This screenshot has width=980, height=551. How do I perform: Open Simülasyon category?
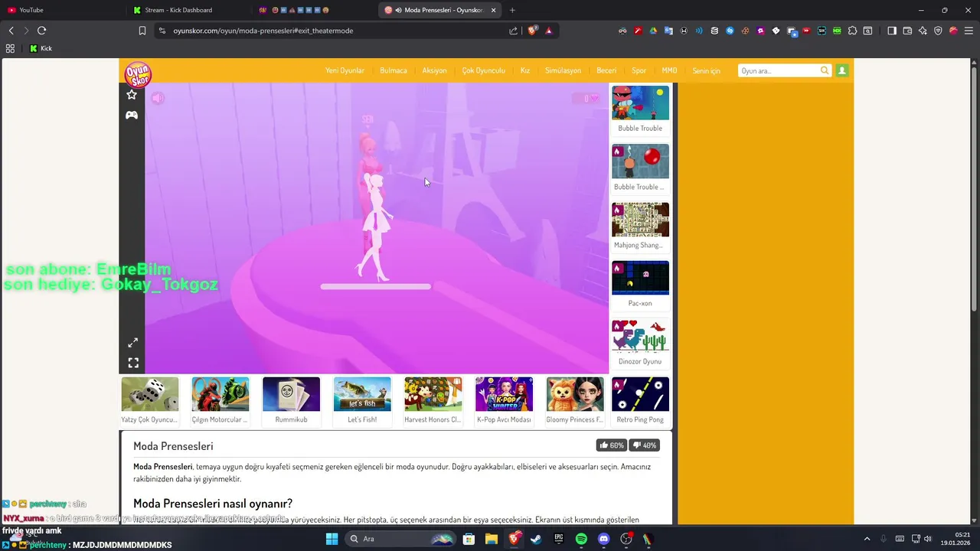563,70
